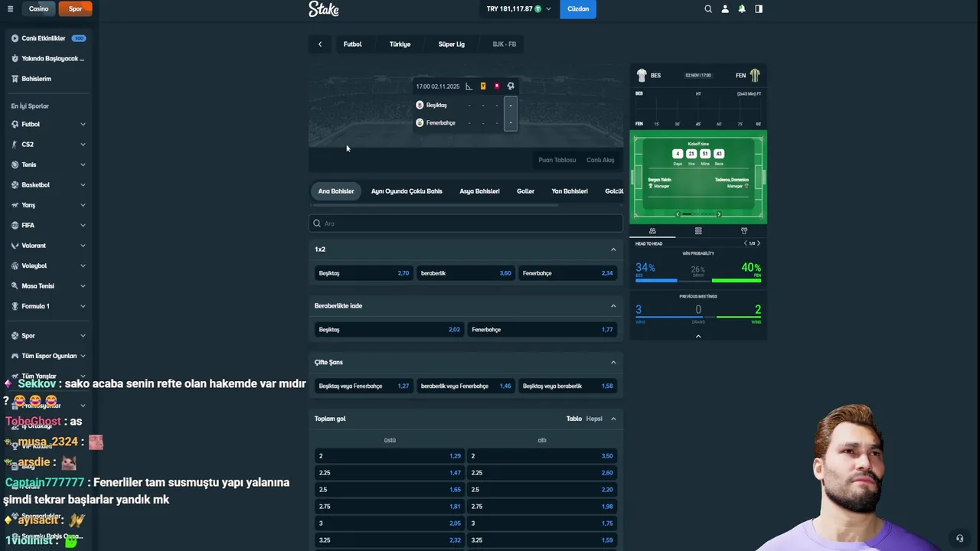This screenshot has width=980, height=551.
Task: Expand the Futbol sidebar category
Action: 83,124
